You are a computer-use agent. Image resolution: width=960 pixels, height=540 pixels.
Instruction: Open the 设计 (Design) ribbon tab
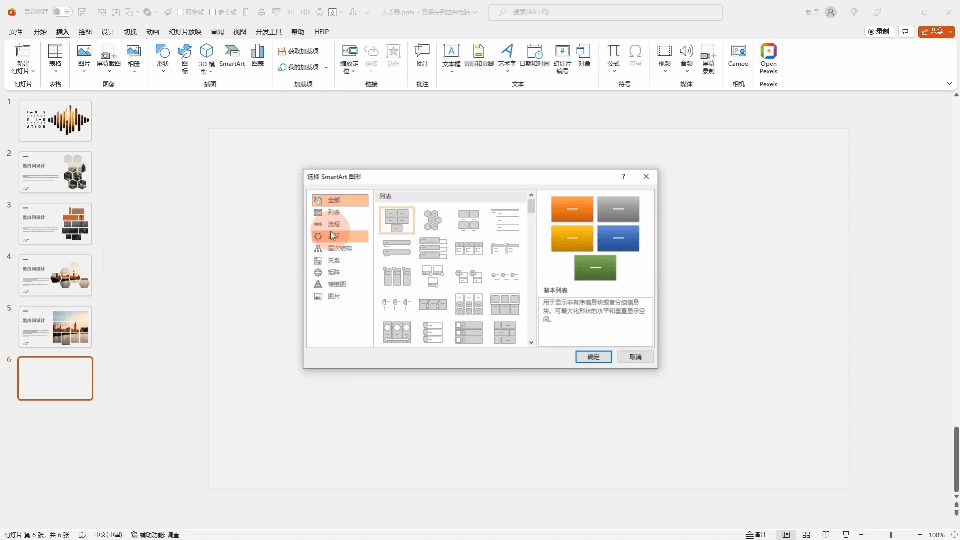pyautogui.click(x=107, y=32)
